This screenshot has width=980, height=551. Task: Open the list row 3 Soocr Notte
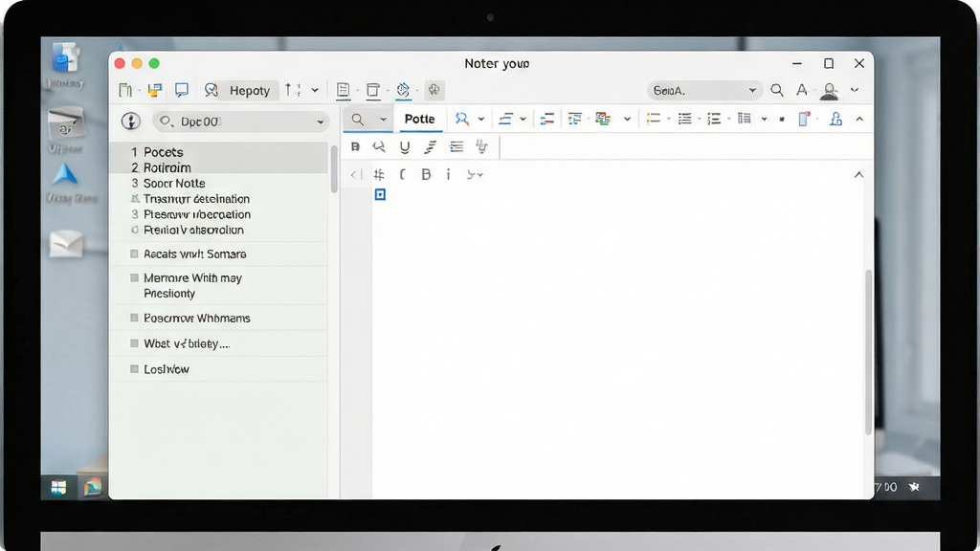coord(219,183)
